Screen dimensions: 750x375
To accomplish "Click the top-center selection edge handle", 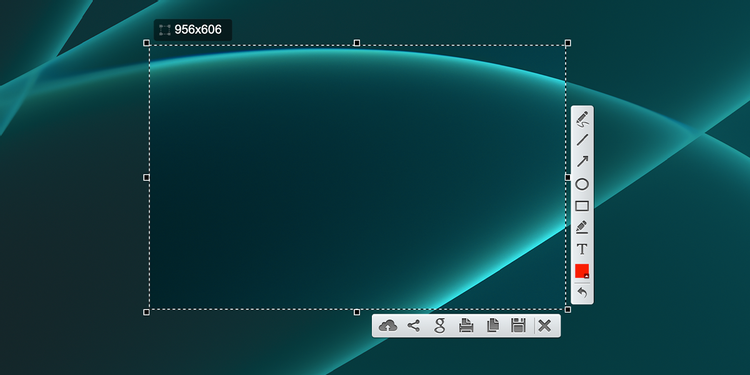I will point(357,43).
